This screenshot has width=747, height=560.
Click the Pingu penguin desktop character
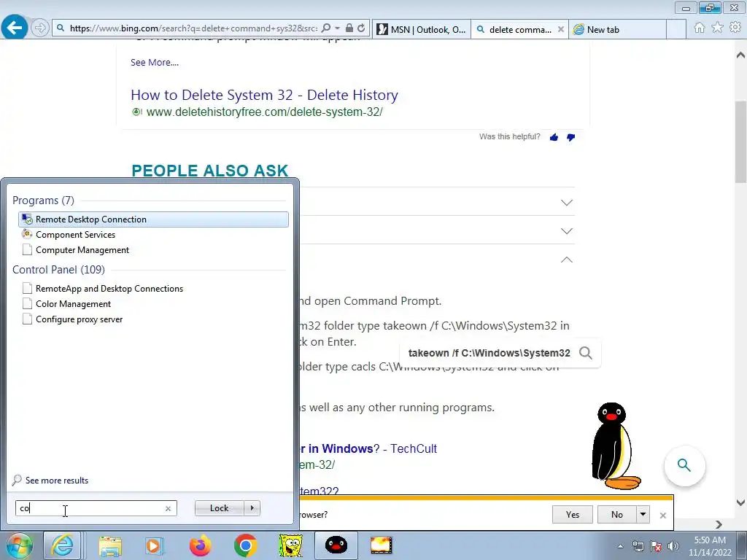pos(614,446)
